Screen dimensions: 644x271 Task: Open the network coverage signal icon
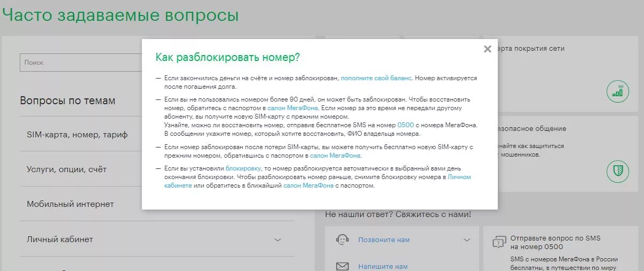coord(618,91)
